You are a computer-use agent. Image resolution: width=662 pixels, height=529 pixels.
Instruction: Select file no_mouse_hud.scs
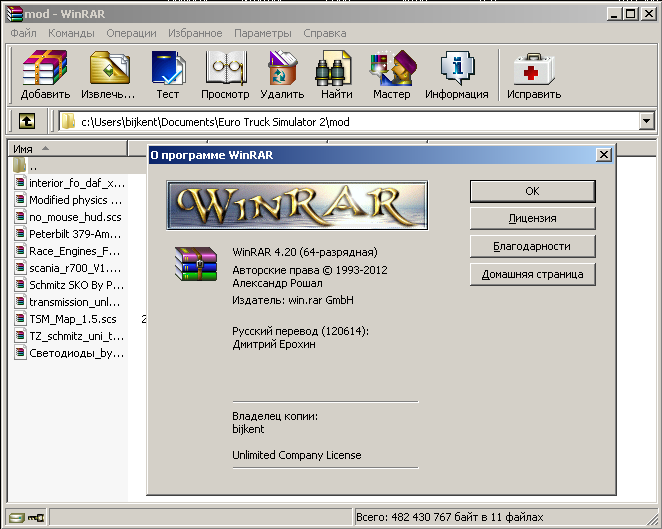point(68,217)
